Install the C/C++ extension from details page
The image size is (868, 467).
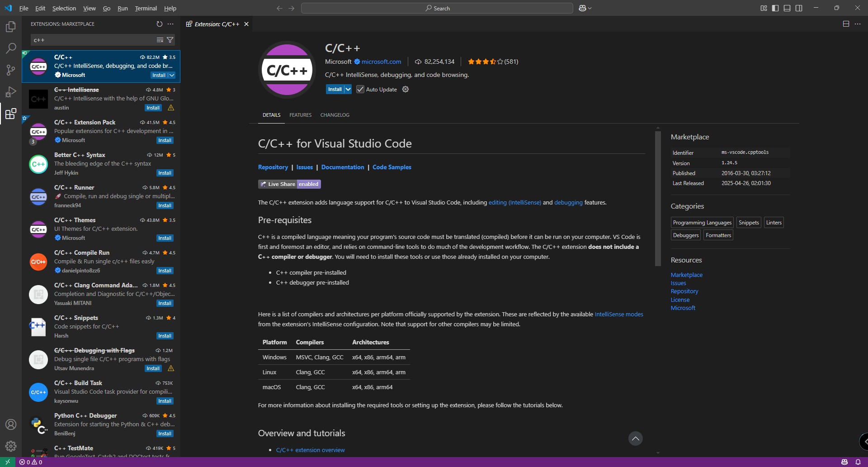click(335, 89)
